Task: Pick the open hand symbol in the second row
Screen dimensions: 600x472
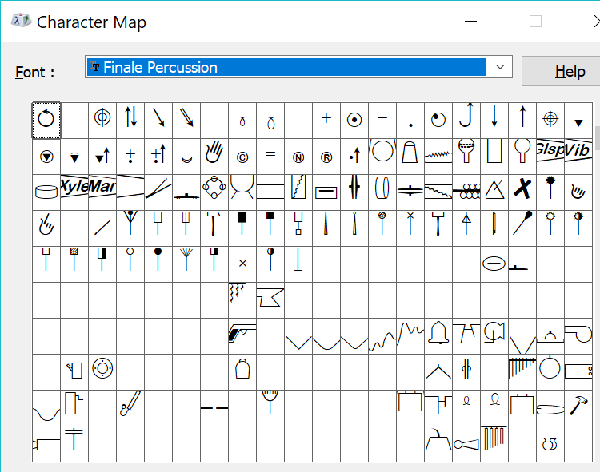Action: coord(213,153)
